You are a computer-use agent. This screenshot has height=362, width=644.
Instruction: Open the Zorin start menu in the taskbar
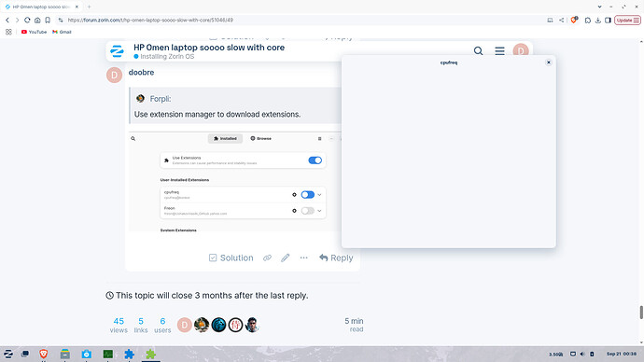(x=8, y=354)
